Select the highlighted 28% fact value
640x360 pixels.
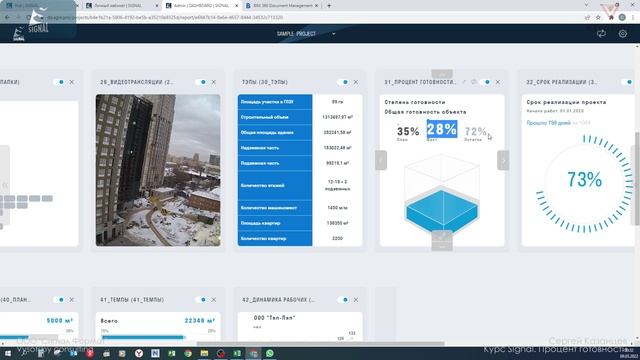pyautogui.click(x=442, y=129)
